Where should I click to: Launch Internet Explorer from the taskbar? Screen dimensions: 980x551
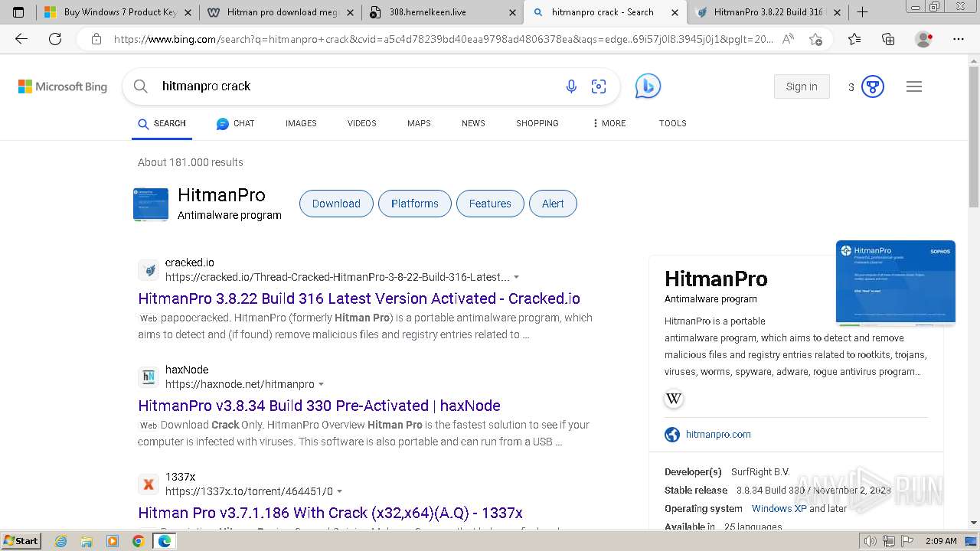coord(61,541)
